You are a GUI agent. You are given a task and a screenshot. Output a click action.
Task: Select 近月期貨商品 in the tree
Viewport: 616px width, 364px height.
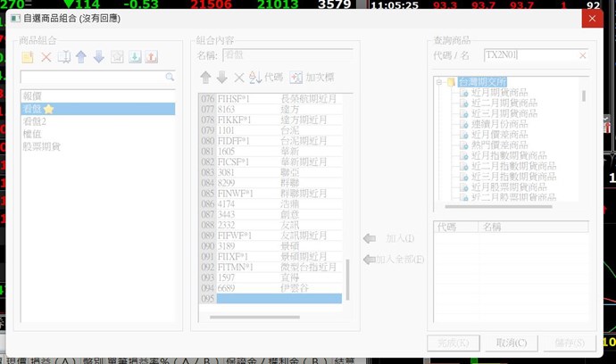pyautogui.click(x=499, y=93)
